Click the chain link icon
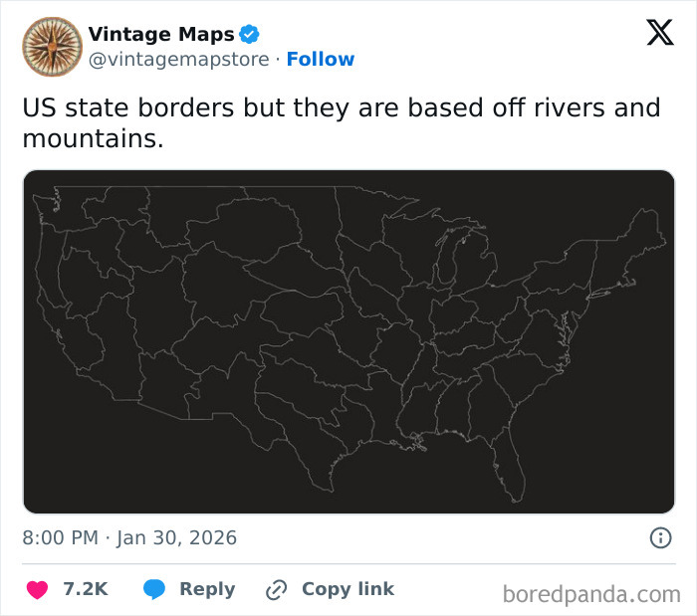This screenshot has width=697, height=616. (x=276, y=589)
